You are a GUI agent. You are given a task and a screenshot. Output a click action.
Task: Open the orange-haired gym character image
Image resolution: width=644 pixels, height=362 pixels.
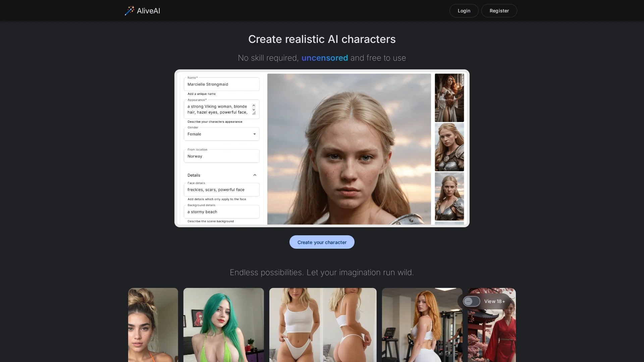(x=422, y=325)
